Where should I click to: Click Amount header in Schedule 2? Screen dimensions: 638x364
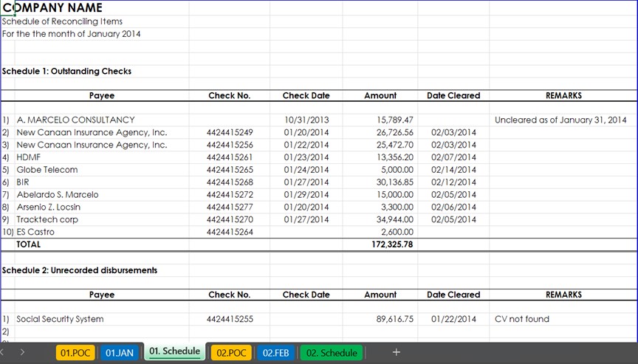[380, 295]
